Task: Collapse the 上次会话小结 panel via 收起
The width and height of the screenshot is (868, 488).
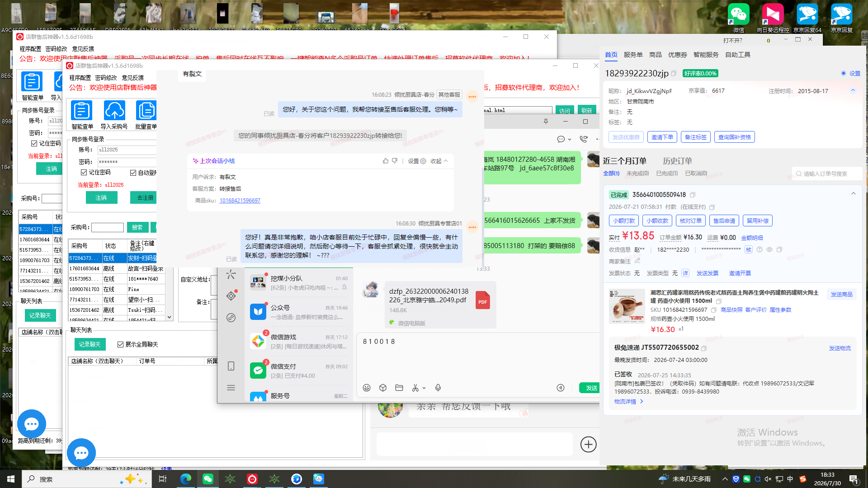Action: [x=439, y=161]
